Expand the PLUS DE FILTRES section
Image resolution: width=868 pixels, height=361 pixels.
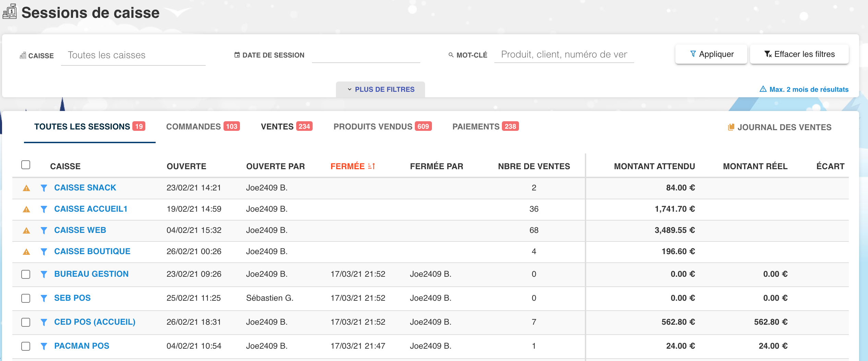[381, 89]
